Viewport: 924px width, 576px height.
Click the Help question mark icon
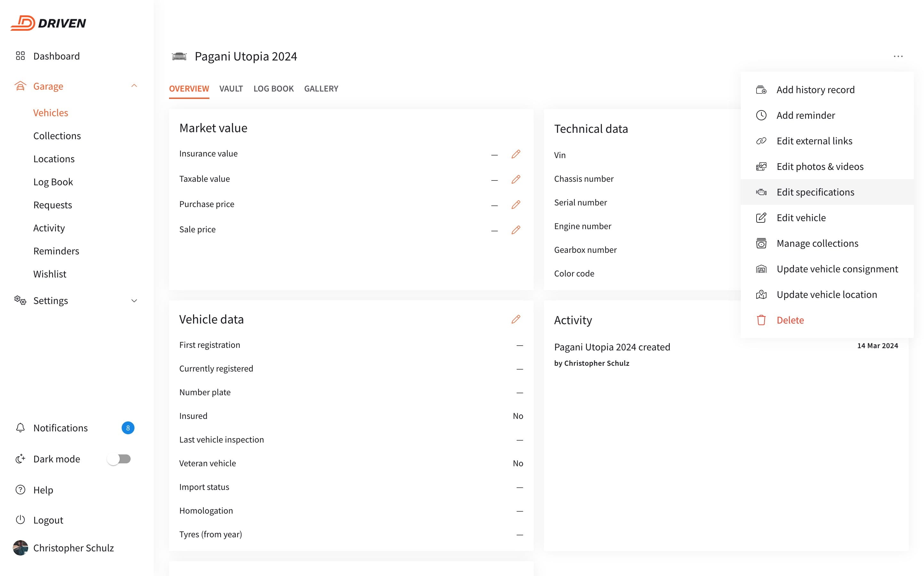pos(20,490)
